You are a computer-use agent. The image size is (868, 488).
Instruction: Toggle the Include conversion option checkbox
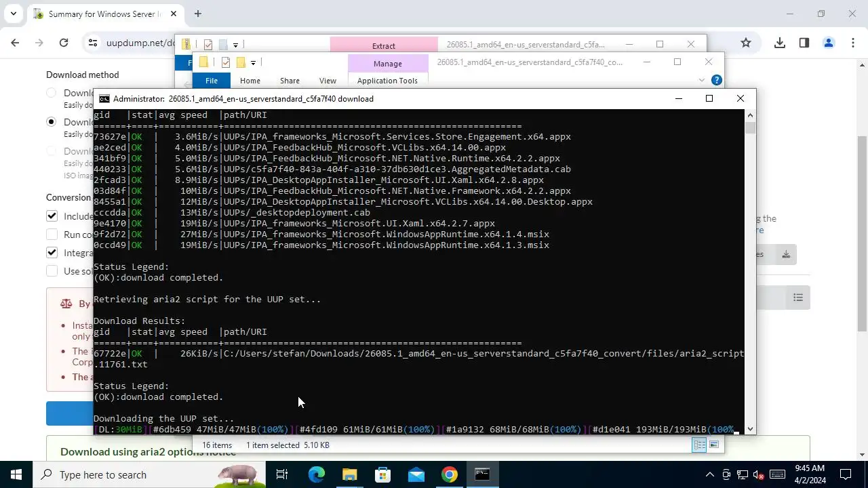point(52,216)
